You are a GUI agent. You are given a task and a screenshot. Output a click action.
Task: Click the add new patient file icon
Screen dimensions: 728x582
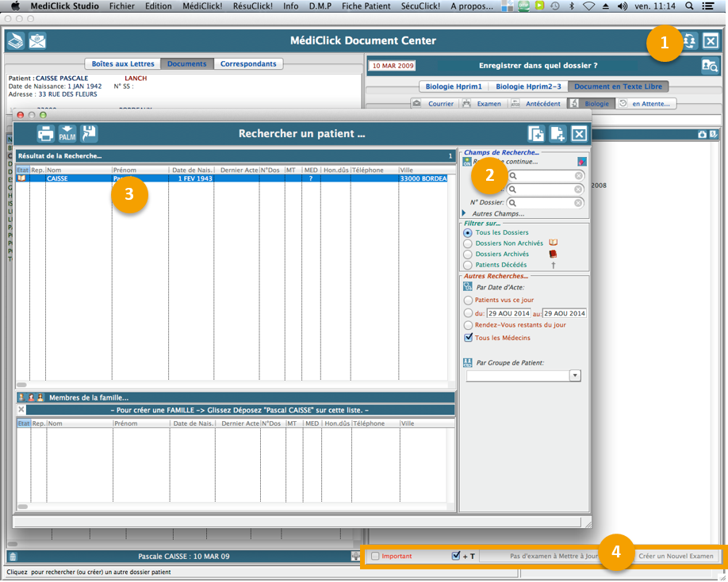(557, 134)
